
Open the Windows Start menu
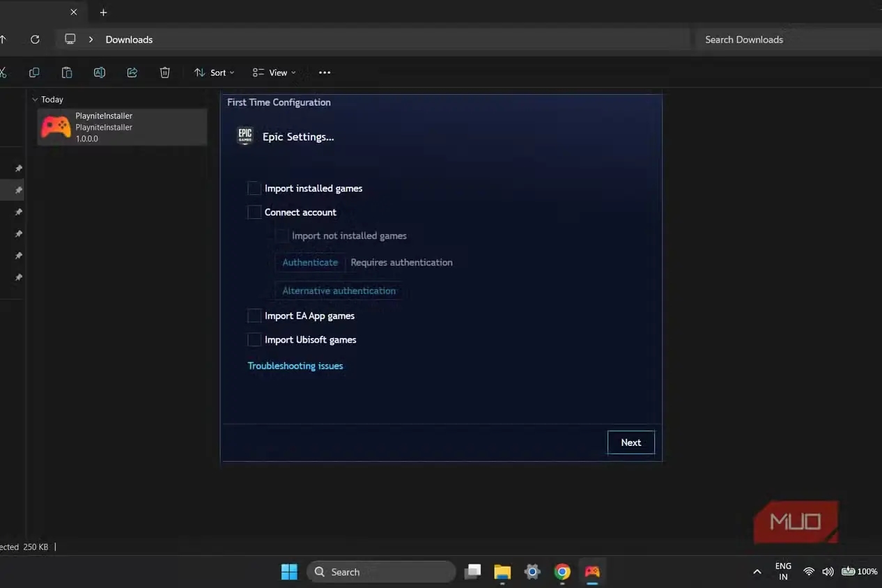289,572
